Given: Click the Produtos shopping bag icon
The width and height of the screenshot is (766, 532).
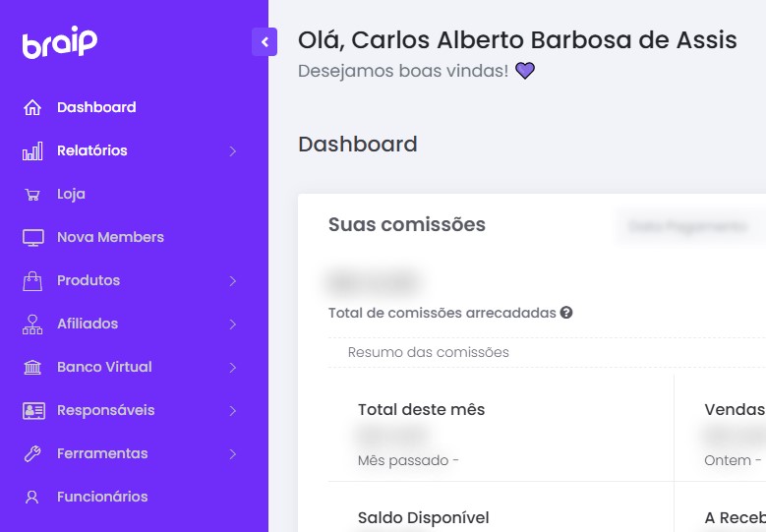Looking at the screenshot, I should 32,280.
